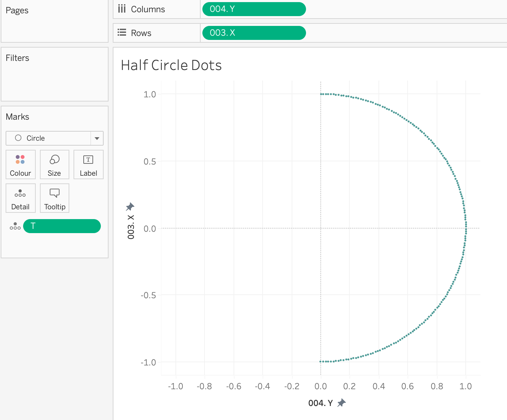Click the 003. X vertical axis title

pyautogui.click(x=131, y=227)
